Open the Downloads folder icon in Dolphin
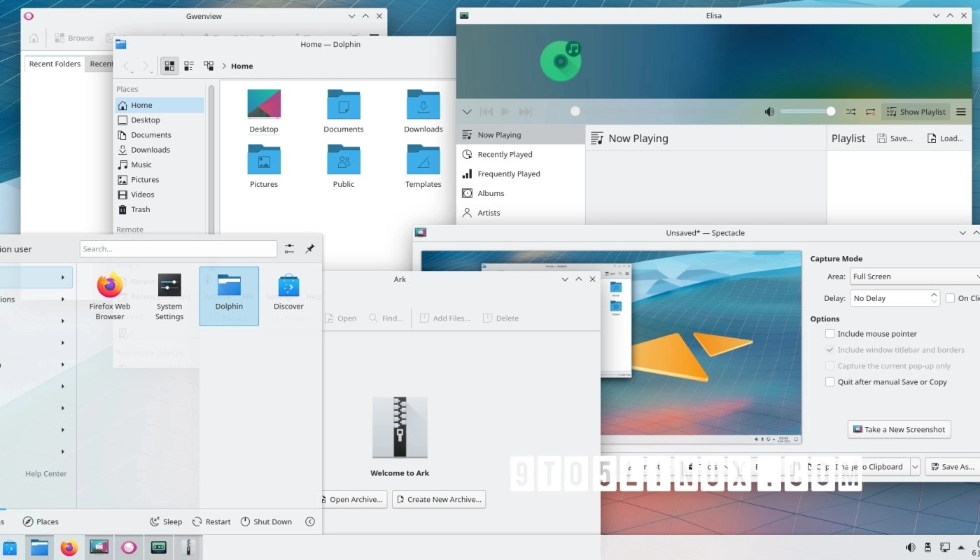The width and height of the screenshot is (980, 560). point(423,111)
